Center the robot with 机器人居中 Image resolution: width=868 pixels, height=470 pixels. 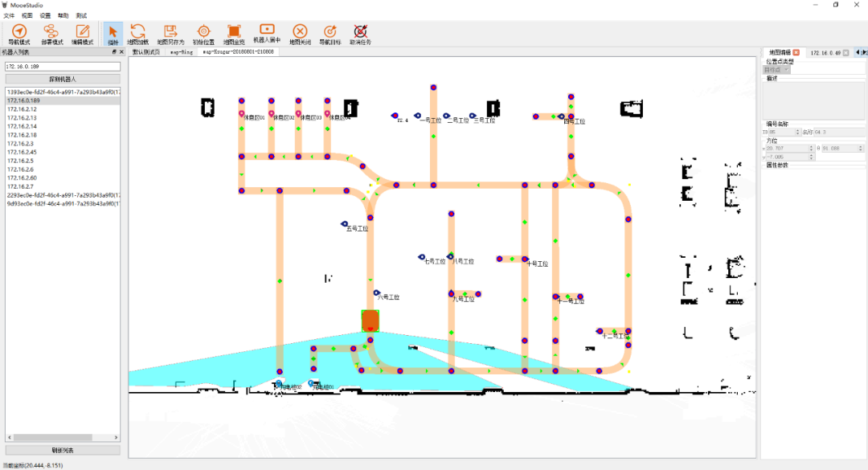pos(267,33)
